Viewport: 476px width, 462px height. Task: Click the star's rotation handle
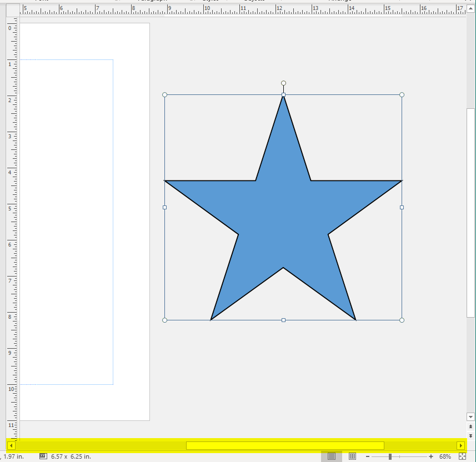point(283,83)
